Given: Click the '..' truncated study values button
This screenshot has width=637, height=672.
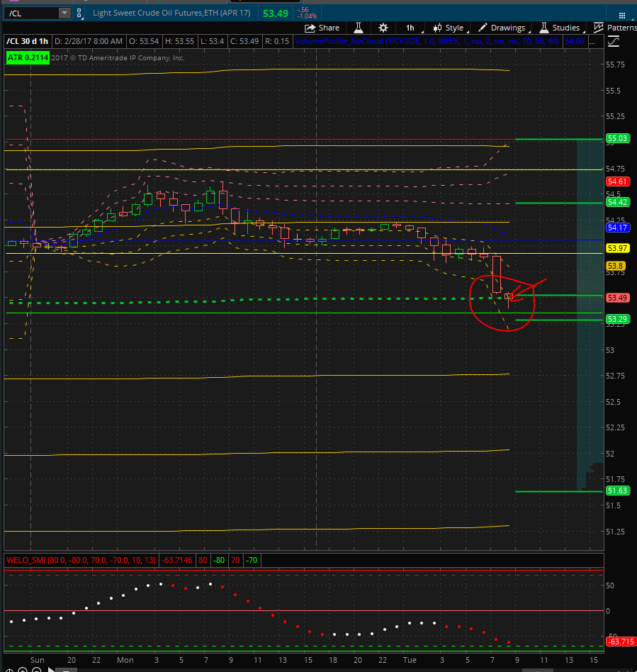Looking at the screenshot, I should 592,42.
